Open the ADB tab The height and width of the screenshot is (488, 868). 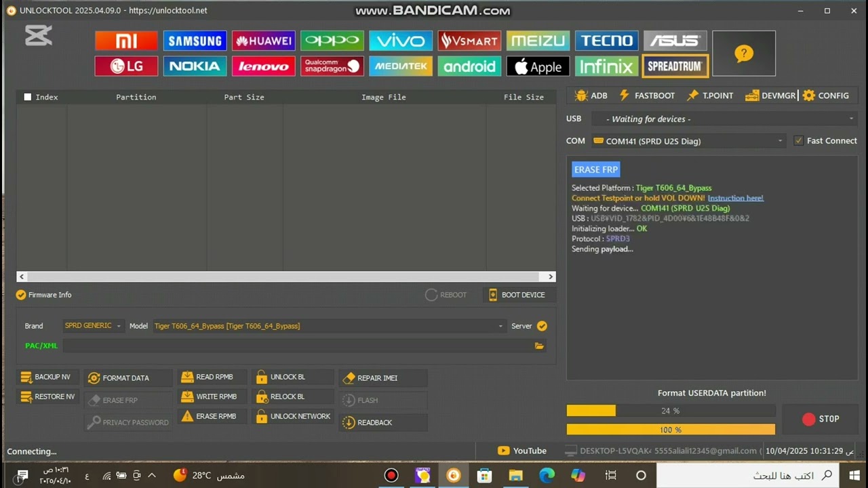(591, 96)
